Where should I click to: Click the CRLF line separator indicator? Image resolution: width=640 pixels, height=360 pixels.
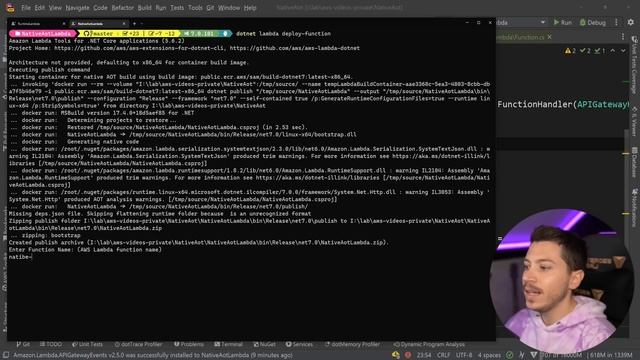tap(443, 355)
